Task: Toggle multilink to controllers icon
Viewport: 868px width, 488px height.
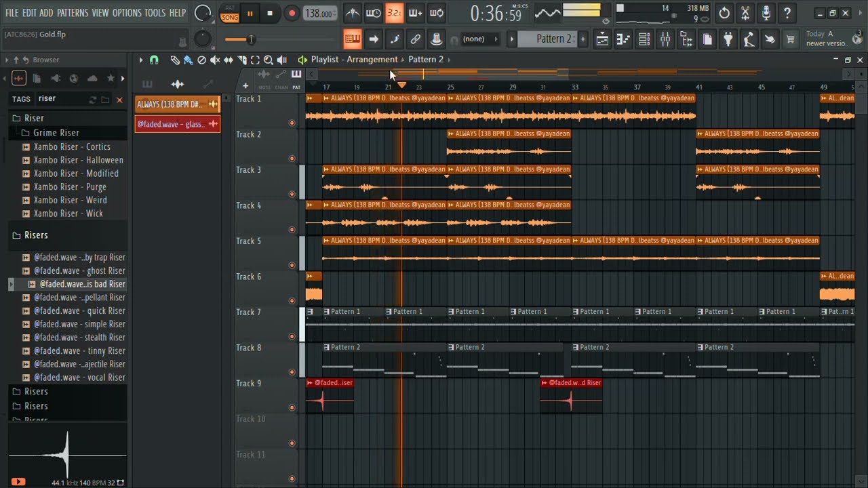Action: coord(415,39)
